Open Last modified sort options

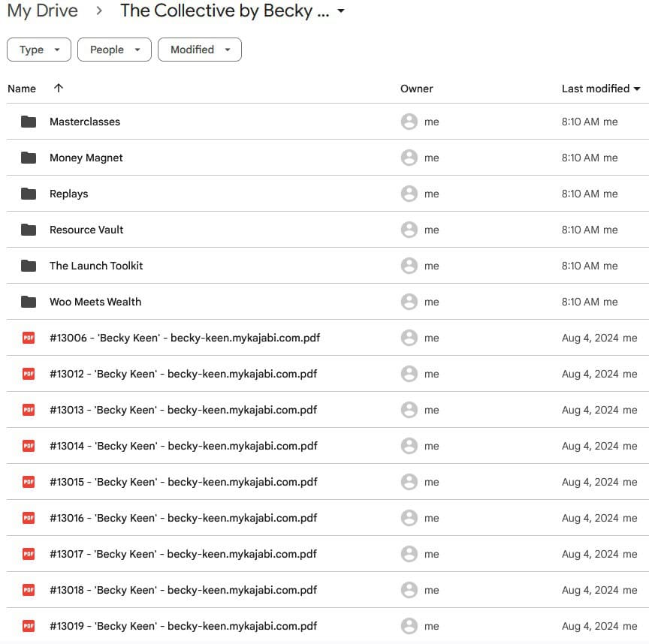pyautogui.click(x=601, y=89)
